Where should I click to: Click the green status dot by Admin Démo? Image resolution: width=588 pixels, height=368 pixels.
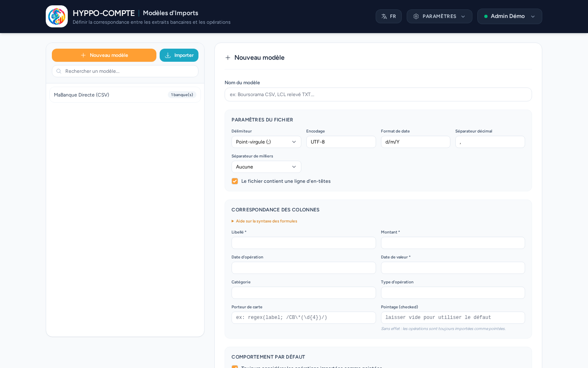click(x=486, y=16)
